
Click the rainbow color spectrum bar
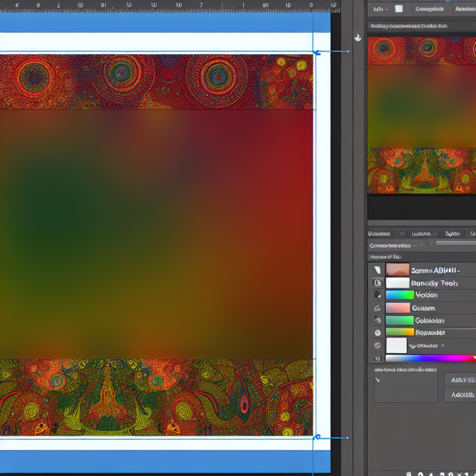coord(430,358)
